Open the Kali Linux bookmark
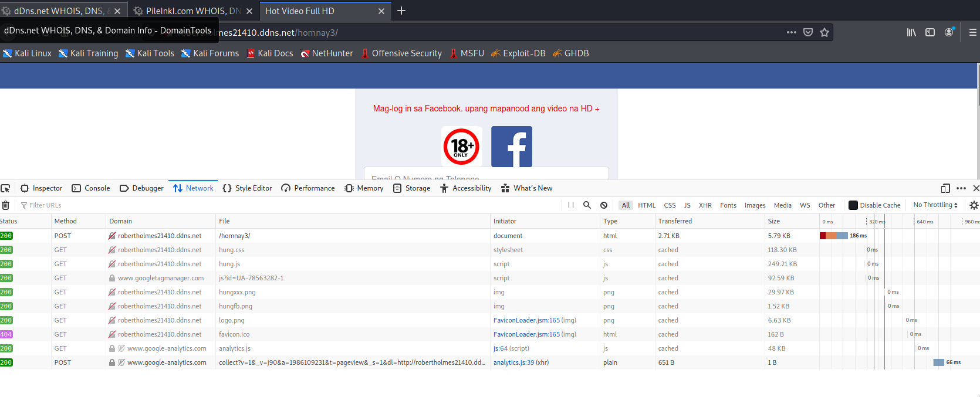 pyautogui.click(x=27, y=53)
